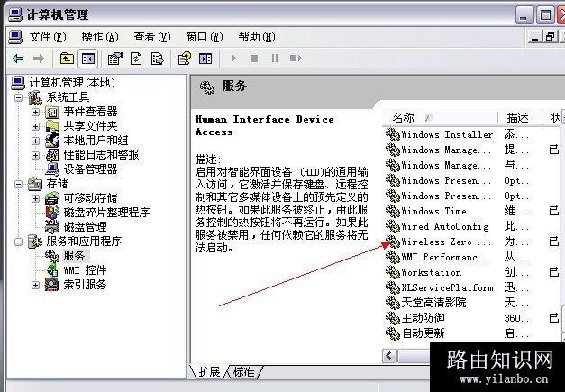Viewport: 565px width, 392px height.
Task: Collapse the 存储 tree node
Action: coord(18,184)
